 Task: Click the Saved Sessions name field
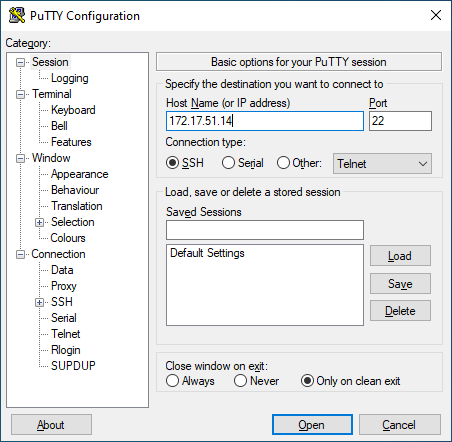pos(265,230)
